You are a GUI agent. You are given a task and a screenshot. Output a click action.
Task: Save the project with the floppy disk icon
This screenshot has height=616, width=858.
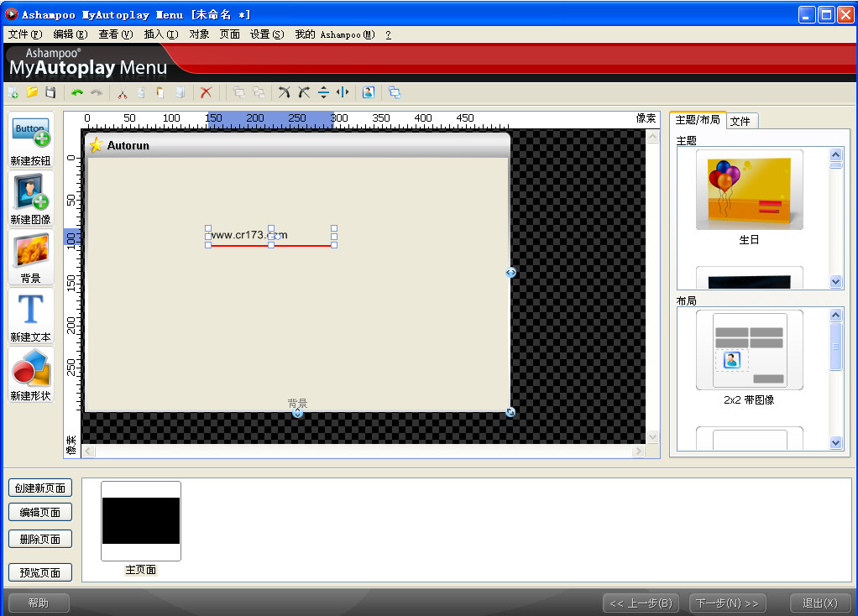click(50, 92)
